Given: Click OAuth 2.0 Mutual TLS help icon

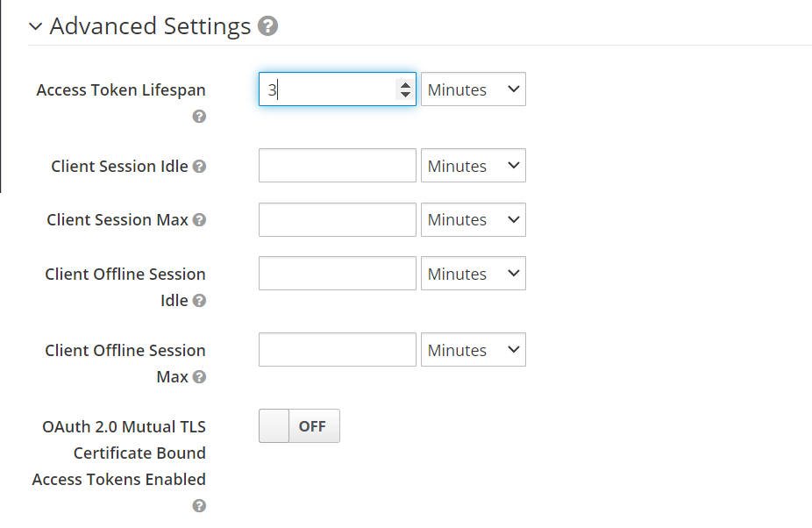Looking at the screenshot, I should click(199, 506).
